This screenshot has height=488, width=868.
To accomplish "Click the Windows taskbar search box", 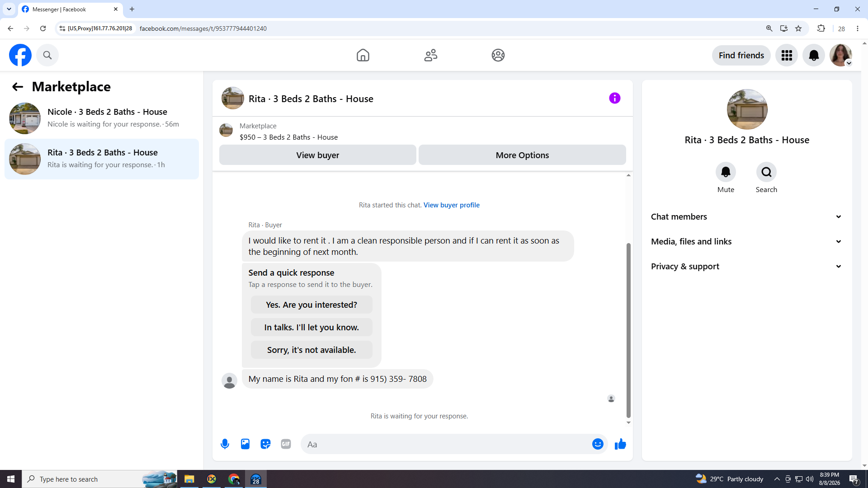I will pyautogui.click(x=99, y=479).
